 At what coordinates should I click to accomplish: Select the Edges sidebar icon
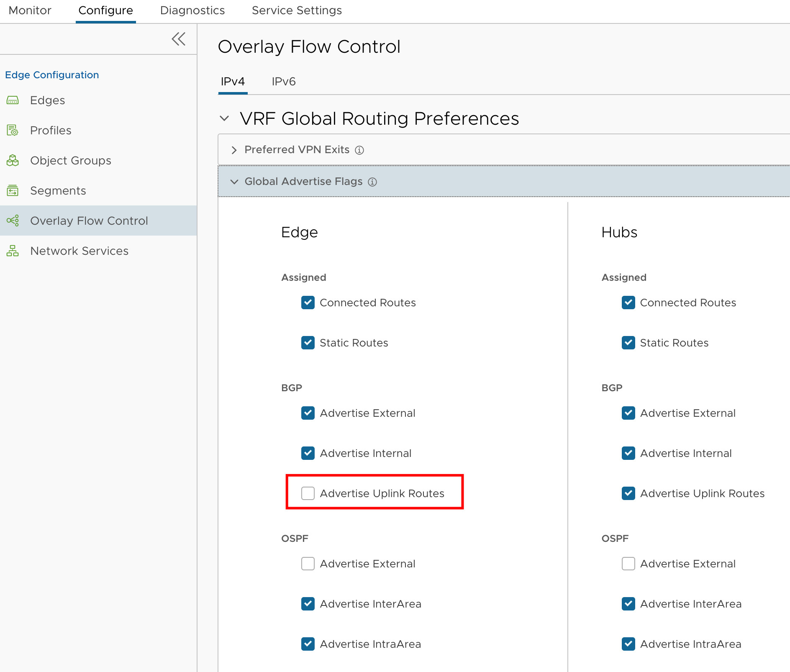13,100
